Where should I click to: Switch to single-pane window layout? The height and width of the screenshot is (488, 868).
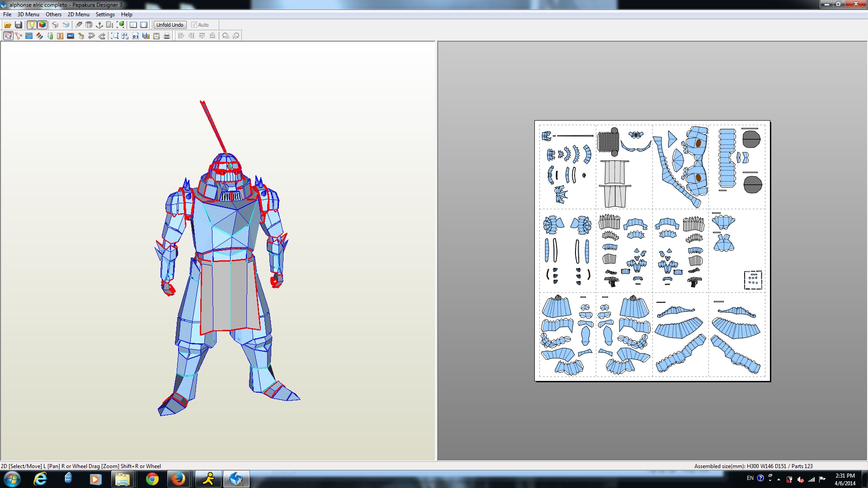144,25
